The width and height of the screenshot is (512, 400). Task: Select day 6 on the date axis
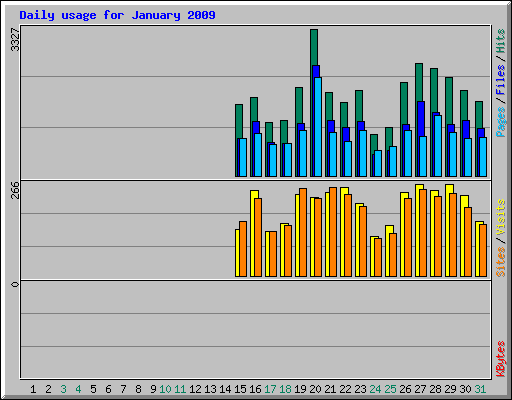click(x=108, y=389)
